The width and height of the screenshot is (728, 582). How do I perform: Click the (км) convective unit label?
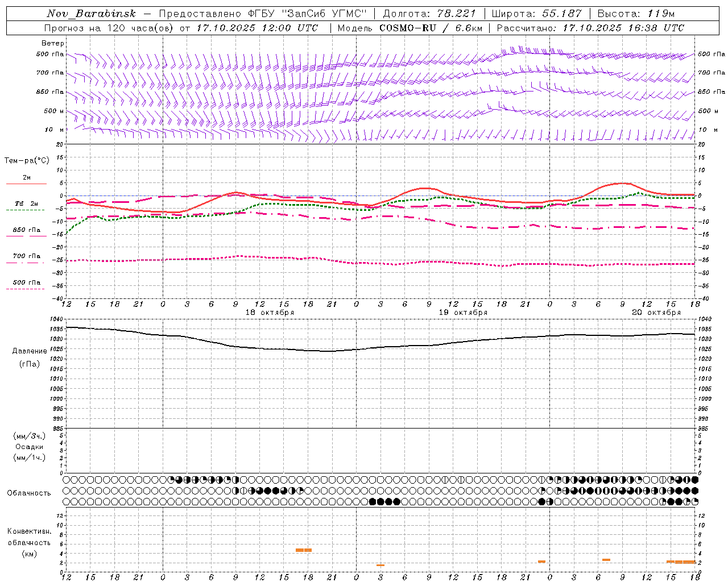click(x=30, y=554)
